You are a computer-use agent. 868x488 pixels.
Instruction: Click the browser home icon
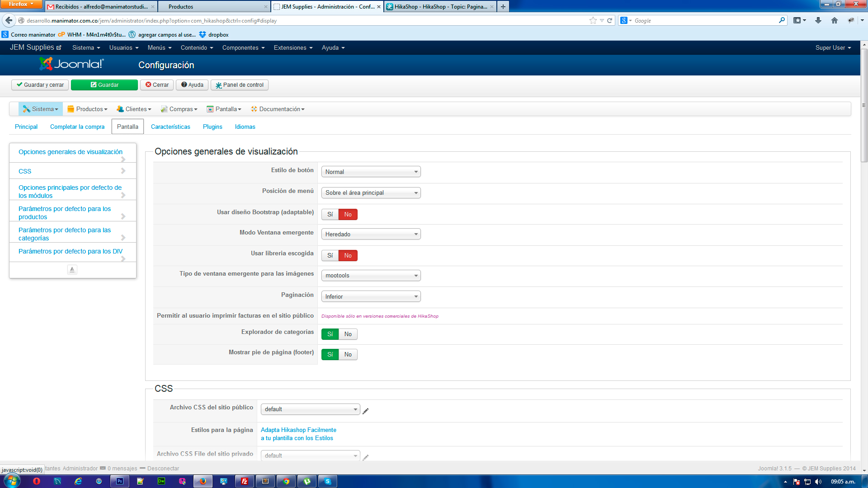click(x=835, y=20)
